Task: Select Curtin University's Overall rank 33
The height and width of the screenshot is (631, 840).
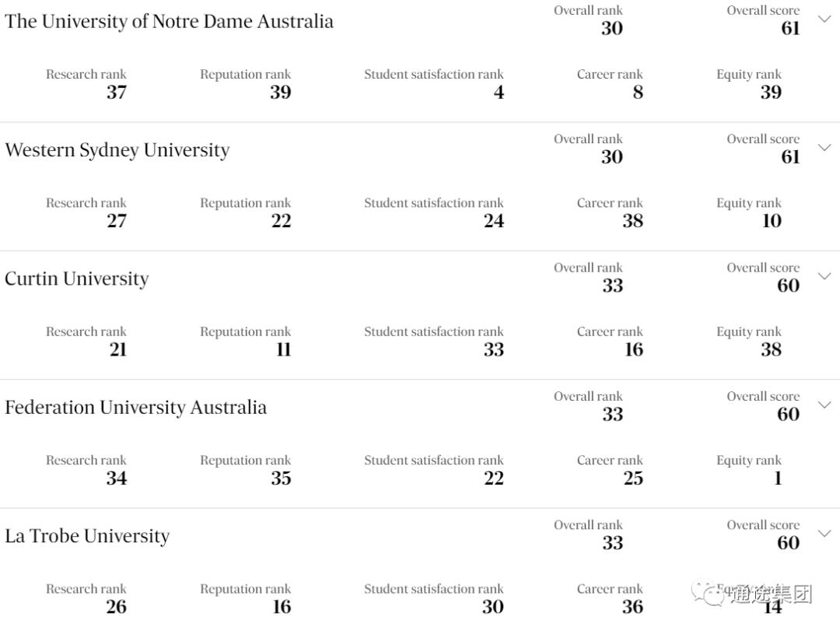Action: coord(612,286)
